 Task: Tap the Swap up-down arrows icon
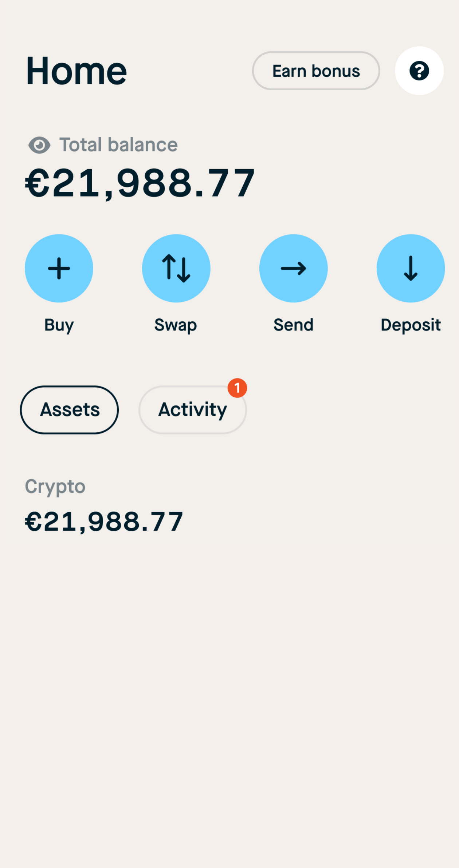pos(176,268)
